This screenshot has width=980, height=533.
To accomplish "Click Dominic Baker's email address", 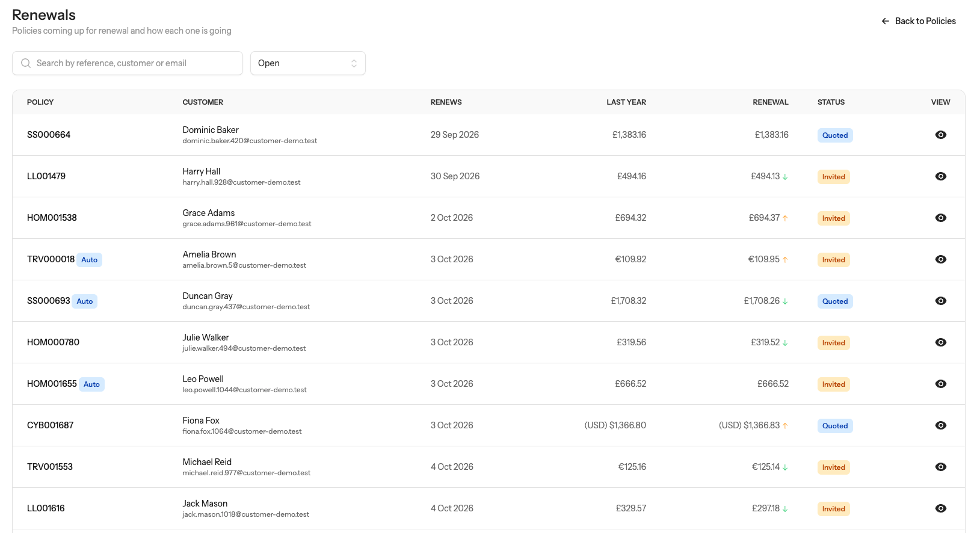I will coord(250,141).
